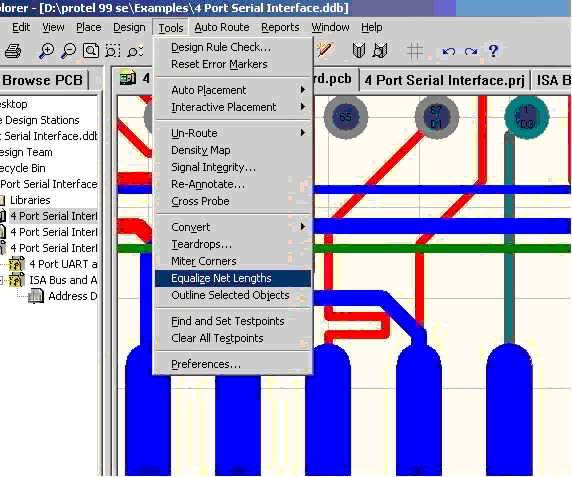
Task: Switch to 4 Port Serial Interface.prj tab
Action: click(x=444, y=80)
